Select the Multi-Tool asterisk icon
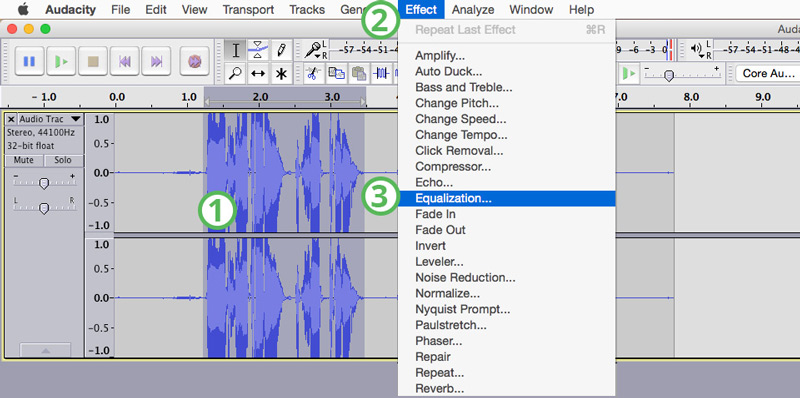This screenshot has height=398, width=800. point(281,73)
